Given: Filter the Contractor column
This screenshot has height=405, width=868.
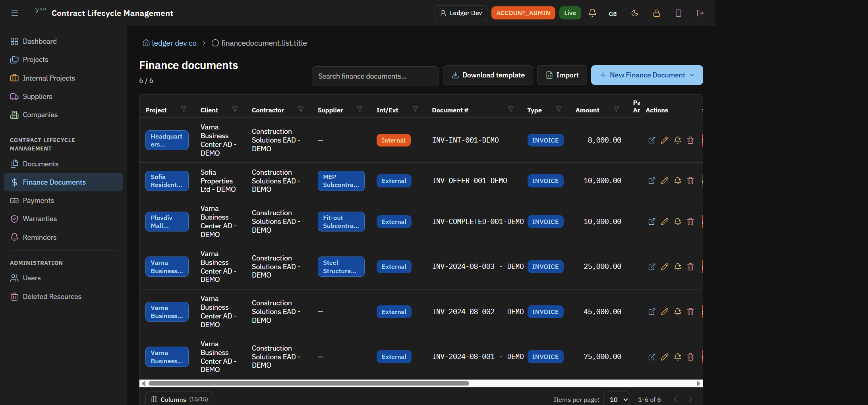Looking at the screenshot, I should pyautogui.click(x=301, y=109).
